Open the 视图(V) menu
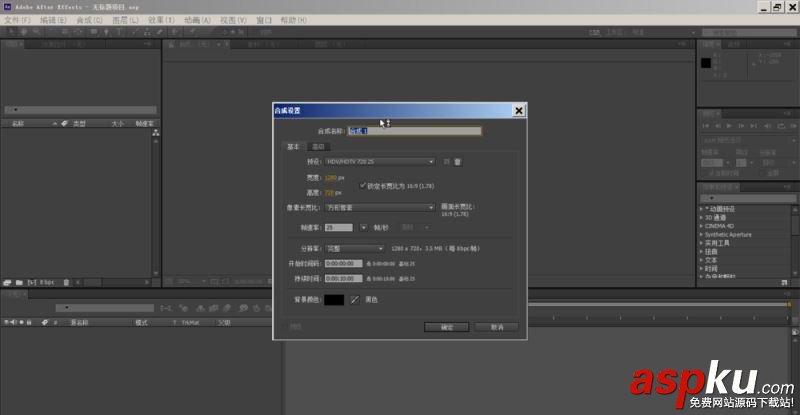The height and width of the screenshot is (415, 800). (233, 20)
